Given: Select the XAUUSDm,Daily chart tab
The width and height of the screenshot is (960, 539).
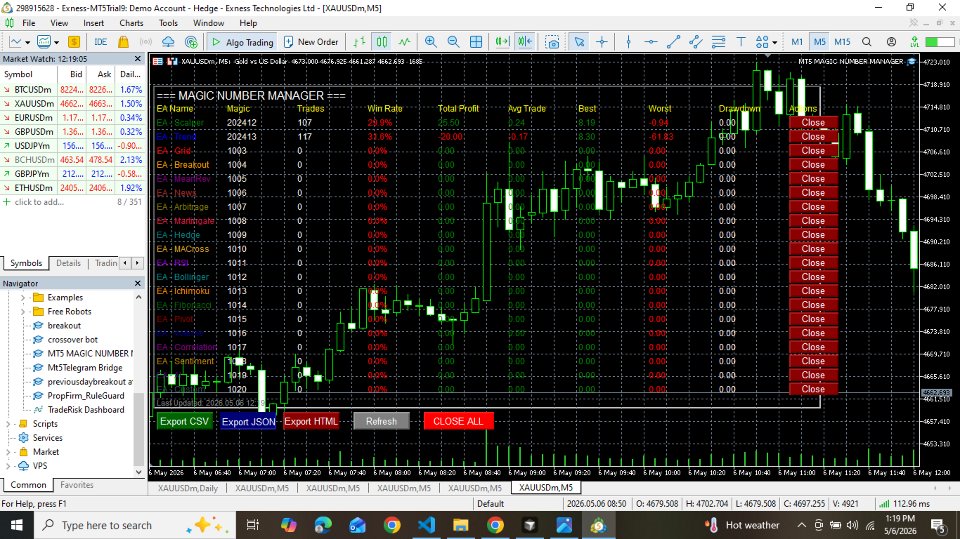Looking at the screenshot, I should click(x=188, y=488).
